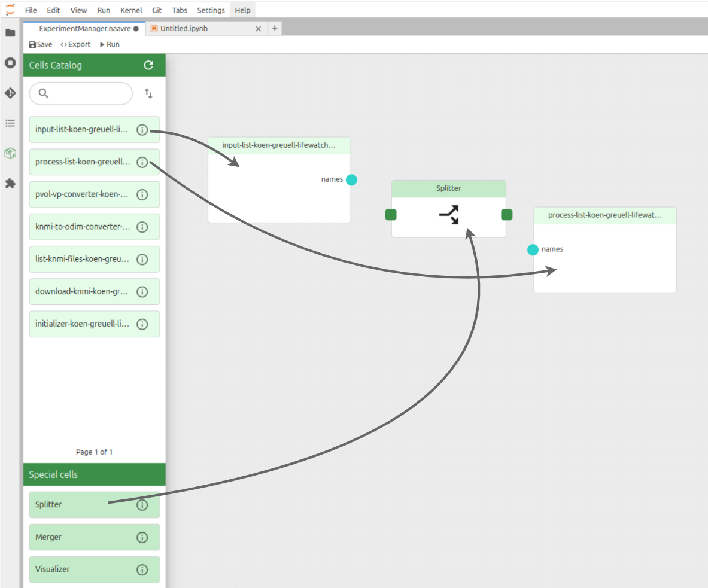Show info for download-knmi cell
The image size is (708, 588).
[x=142, y=292]
